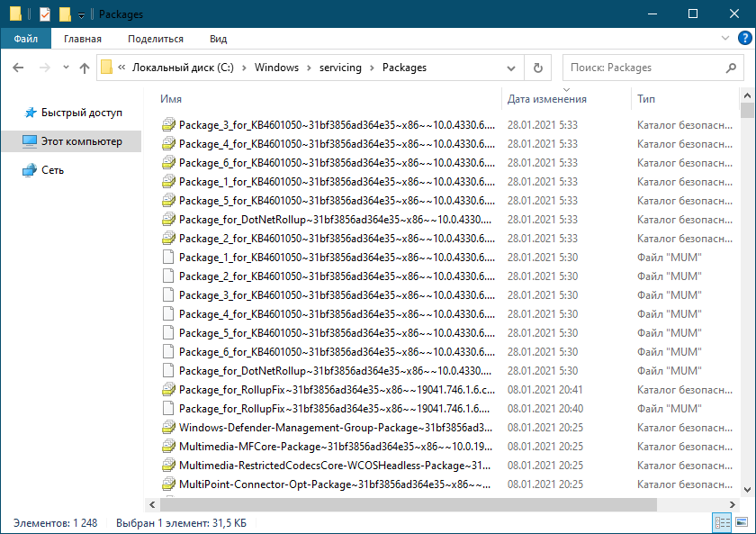Click the folder window icon in the title bar

(x=15, y=14)
